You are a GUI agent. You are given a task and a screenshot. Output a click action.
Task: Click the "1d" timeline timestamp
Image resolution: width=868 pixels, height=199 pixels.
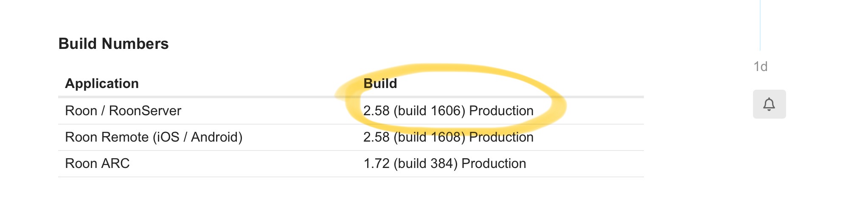[x=760, y=67]
